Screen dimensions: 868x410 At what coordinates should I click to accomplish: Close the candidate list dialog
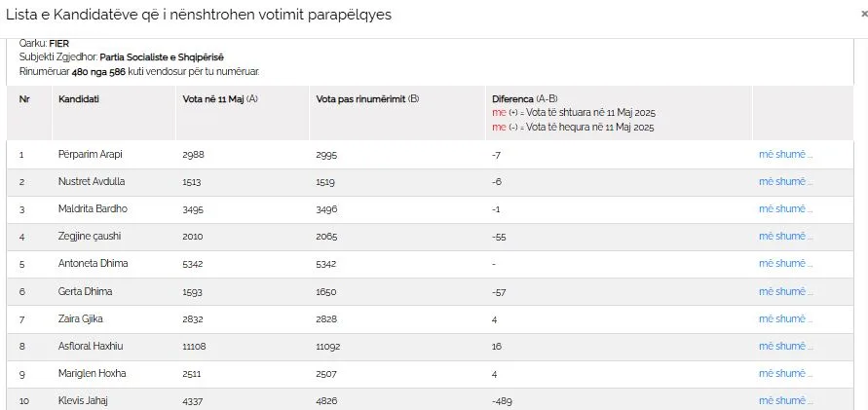865,15
